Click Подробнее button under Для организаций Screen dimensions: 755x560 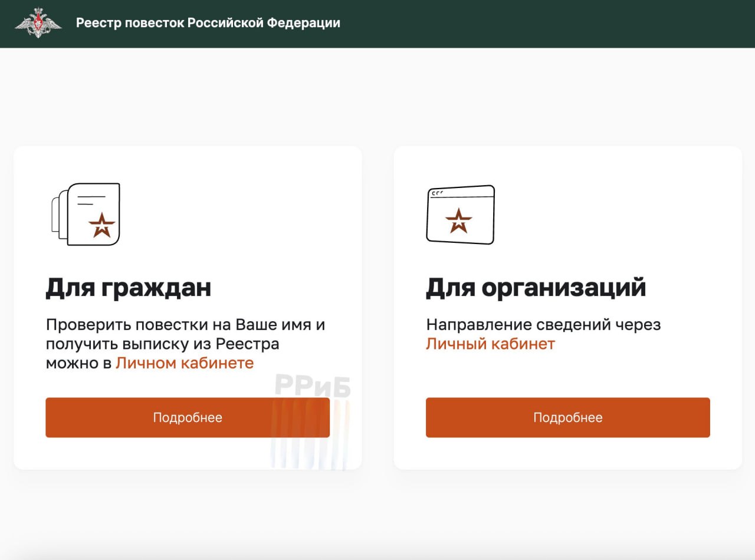pyautogui.click(x=568, y=417)
